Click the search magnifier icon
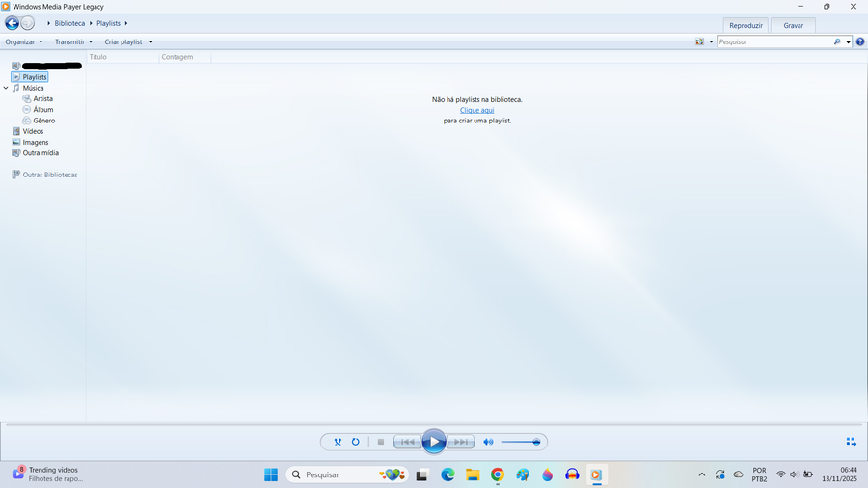This screenshot has width=868, height=488. point(837,41)
